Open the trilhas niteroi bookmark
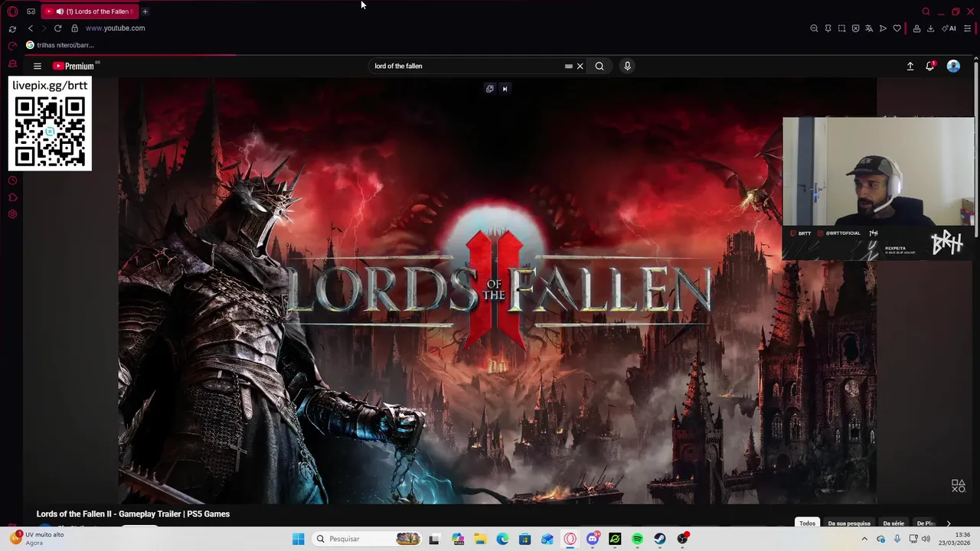 (60, 45)
